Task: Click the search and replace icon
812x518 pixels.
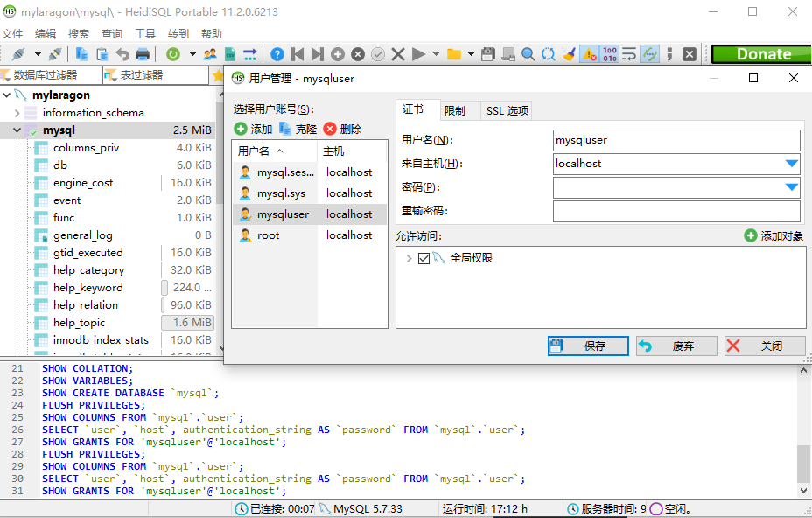Action: pyautogui.click(x=548, y=54)
